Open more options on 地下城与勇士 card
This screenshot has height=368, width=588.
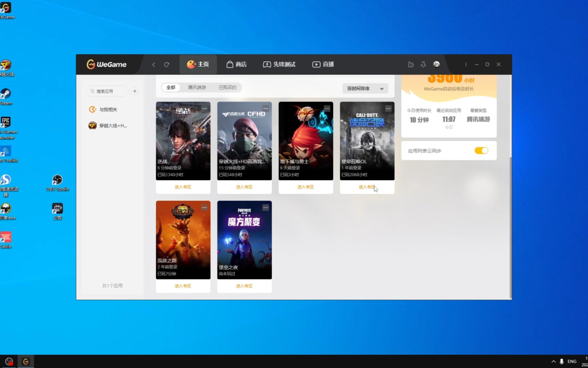tap(327, 108)
